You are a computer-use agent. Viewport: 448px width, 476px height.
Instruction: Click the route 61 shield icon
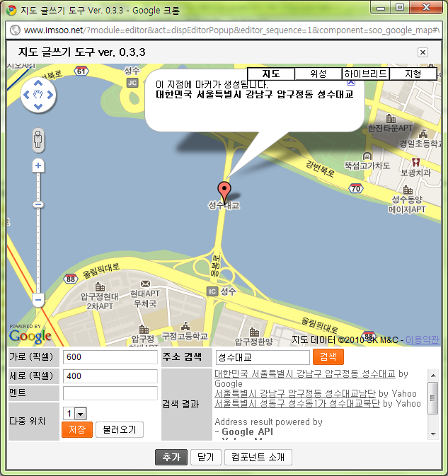point(81,71)
